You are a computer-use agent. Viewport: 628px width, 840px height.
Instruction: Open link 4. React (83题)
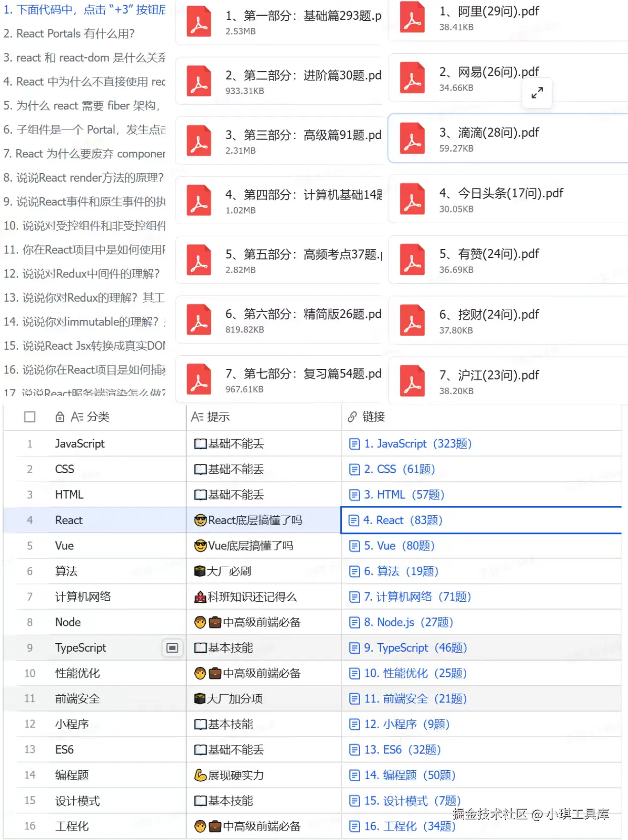tap(402, 520)
